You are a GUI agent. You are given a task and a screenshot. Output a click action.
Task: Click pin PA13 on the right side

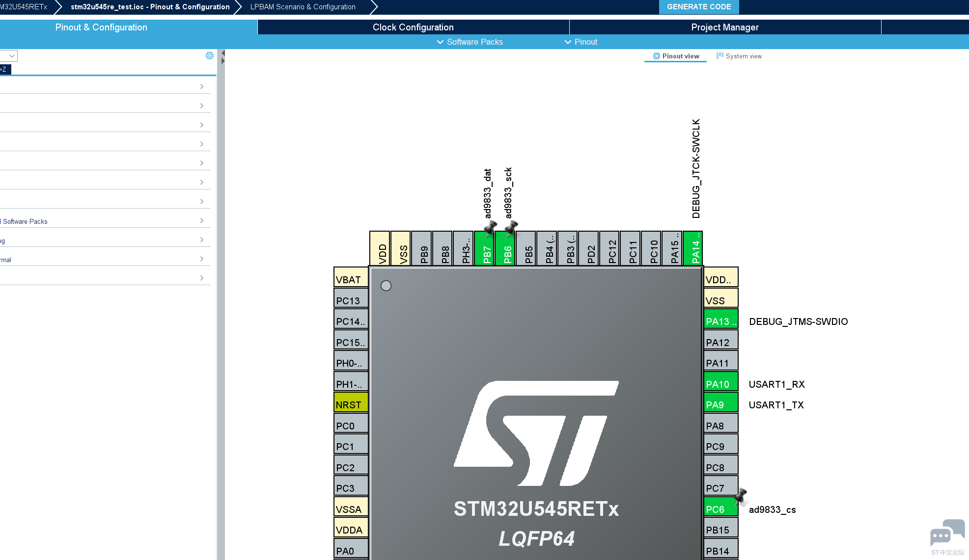click(x=721, y=319)
